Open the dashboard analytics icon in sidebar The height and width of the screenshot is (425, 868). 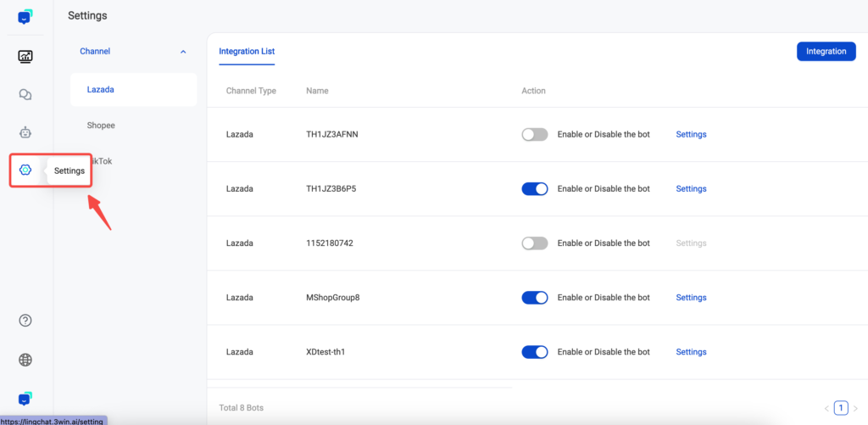coord(25,56)
